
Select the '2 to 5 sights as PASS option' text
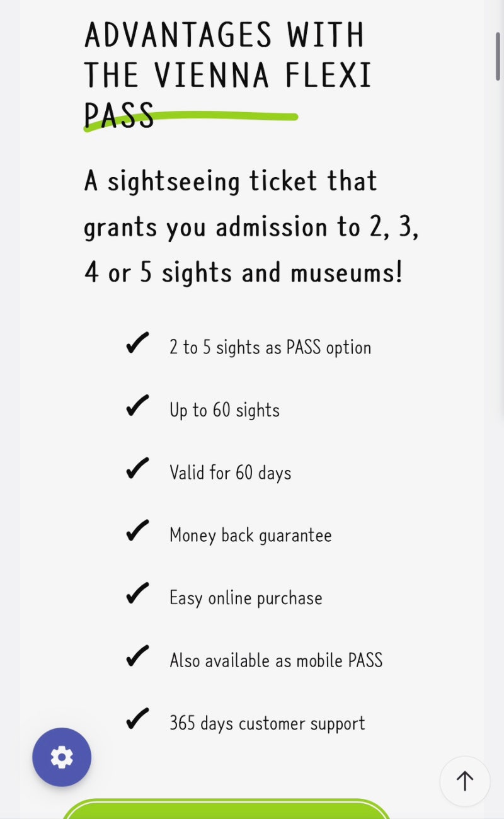pos(270,348)
